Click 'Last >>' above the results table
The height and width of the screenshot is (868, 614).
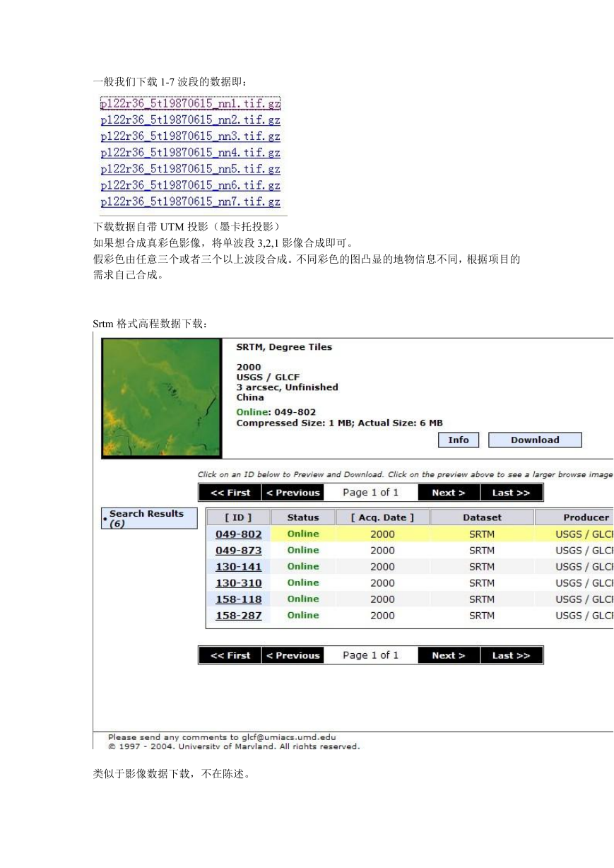click(512, 493)
